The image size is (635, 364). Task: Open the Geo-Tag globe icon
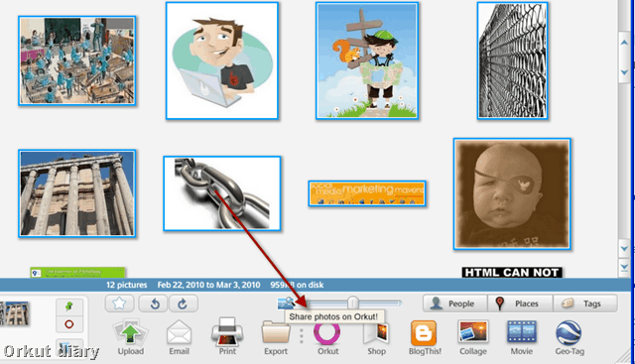570,337
